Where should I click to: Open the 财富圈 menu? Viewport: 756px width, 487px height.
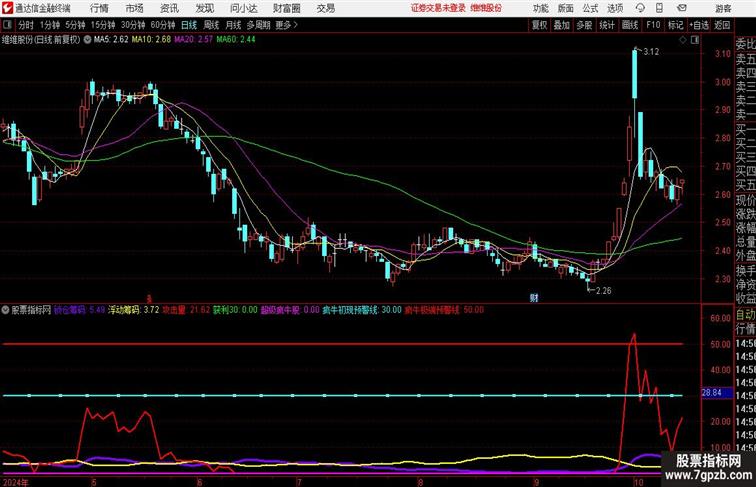[x=287, y=8]
